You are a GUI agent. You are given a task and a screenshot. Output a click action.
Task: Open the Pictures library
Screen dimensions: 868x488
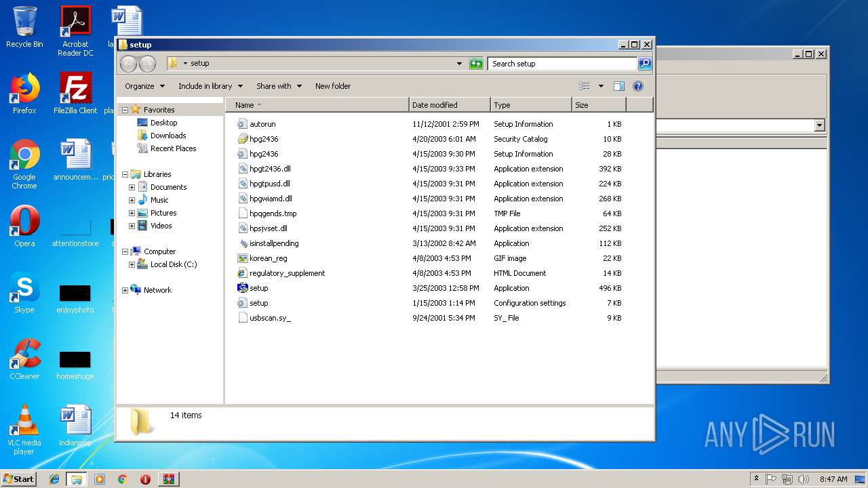pos(163,213)
